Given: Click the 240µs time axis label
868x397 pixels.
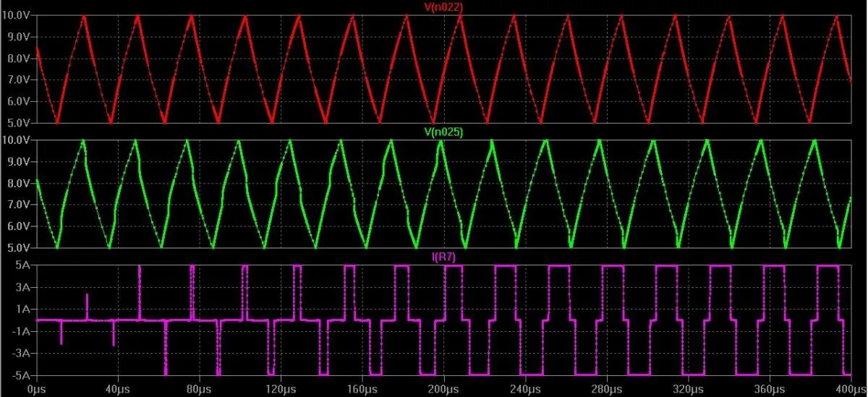Looking at the screenshot, I should tap(524, 390).
